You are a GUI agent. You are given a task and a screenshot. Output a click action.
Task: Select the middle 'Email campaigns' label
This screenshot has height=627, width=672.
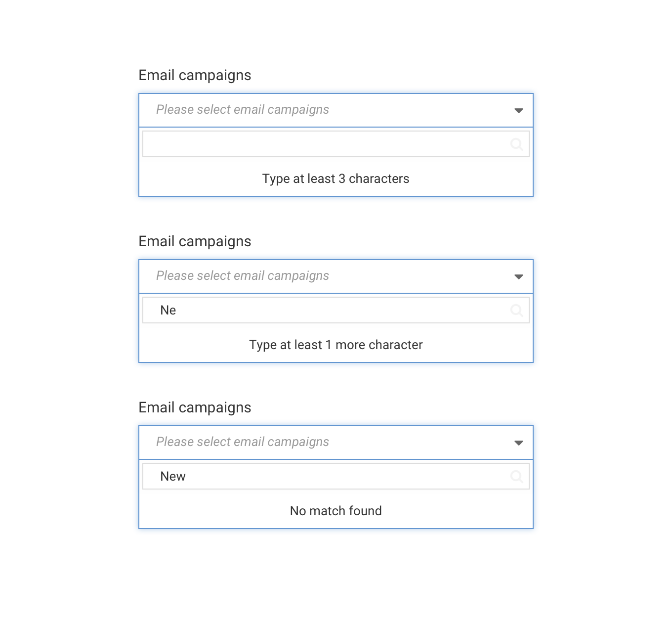195,241
